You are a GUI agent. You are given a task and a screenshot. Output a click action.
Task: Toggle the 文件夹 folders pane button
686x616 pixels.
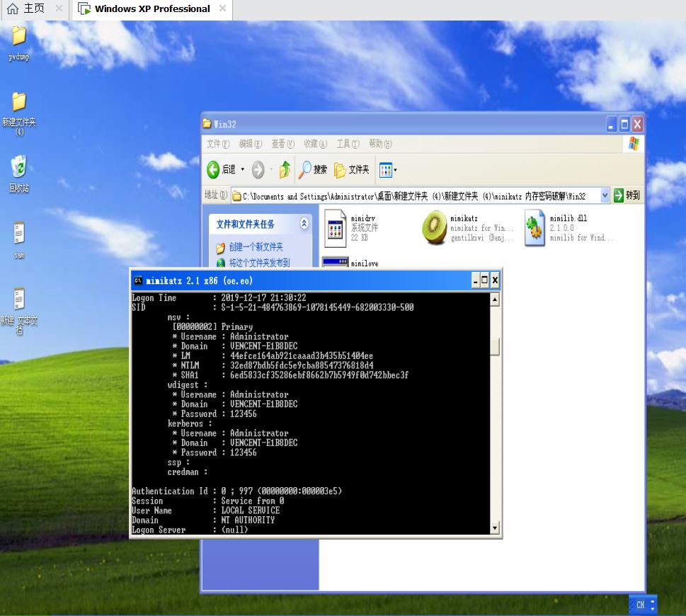pyautogui.click(x=351, y=170)
